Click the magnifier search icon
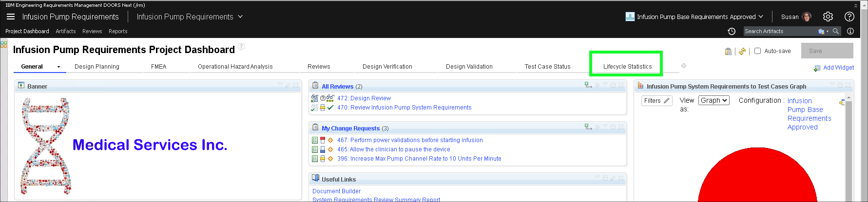This screenshot has height=202, width=868. click(836, 31)
